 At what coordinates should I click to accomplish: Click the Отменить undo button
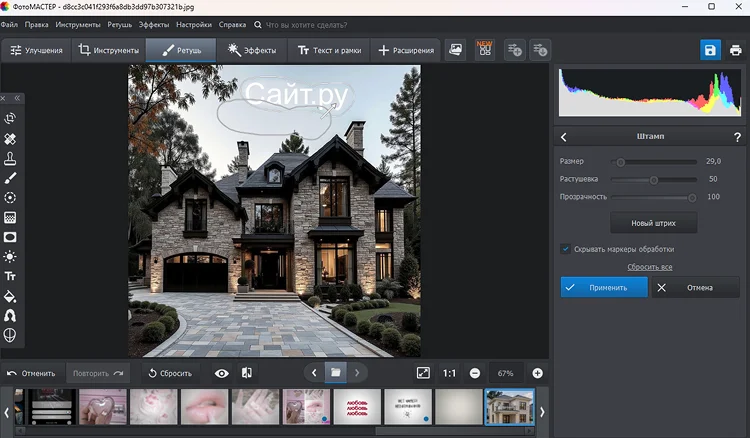(x=32, y=373)
